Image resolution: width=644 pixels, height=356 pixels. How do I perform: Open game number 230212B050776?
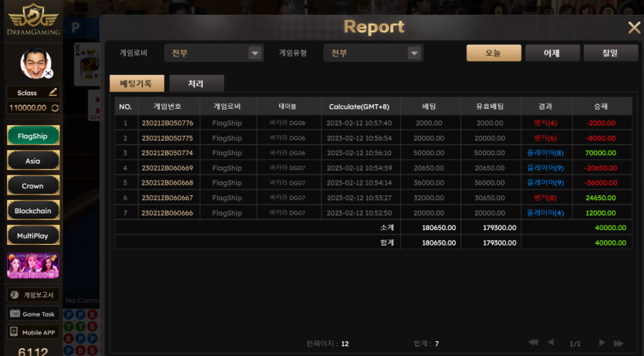[x=167, y=123]
